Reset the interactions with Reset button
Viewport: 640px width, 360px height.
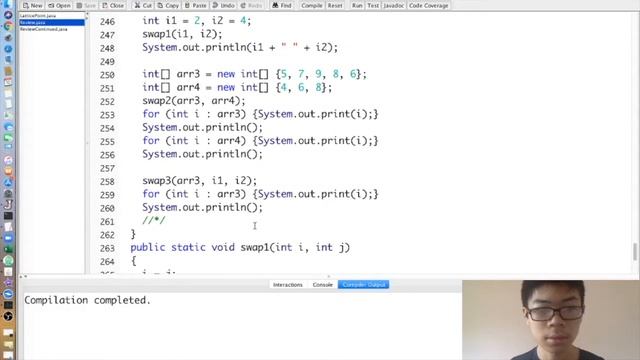click(335, 5)
